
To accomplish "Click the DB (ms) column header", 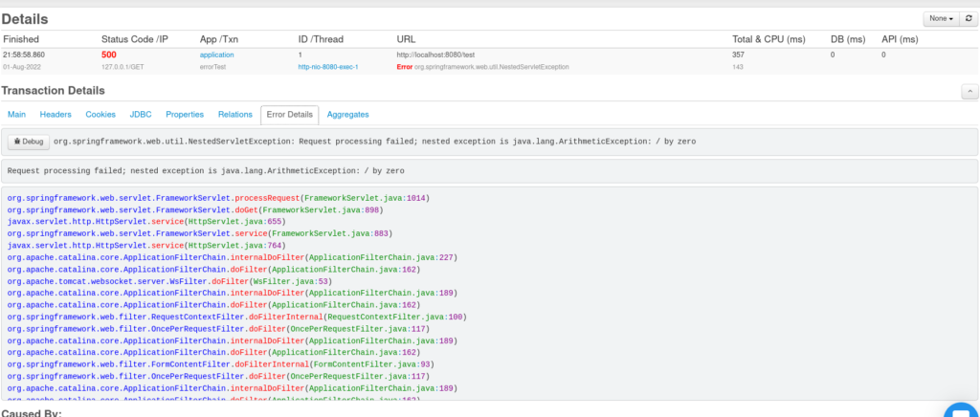I will point(848,39).
